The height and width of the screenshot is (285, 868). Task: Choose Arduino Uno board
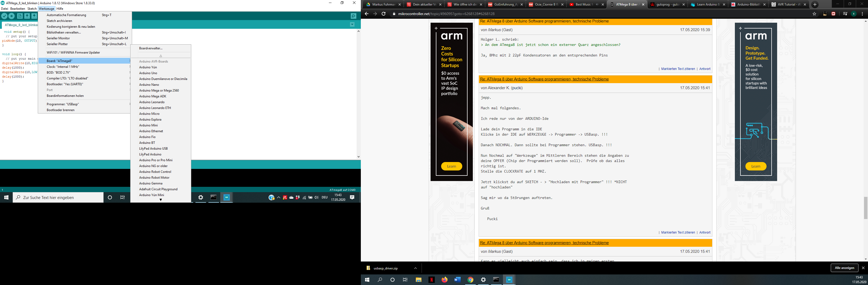(x=161, y=73)
